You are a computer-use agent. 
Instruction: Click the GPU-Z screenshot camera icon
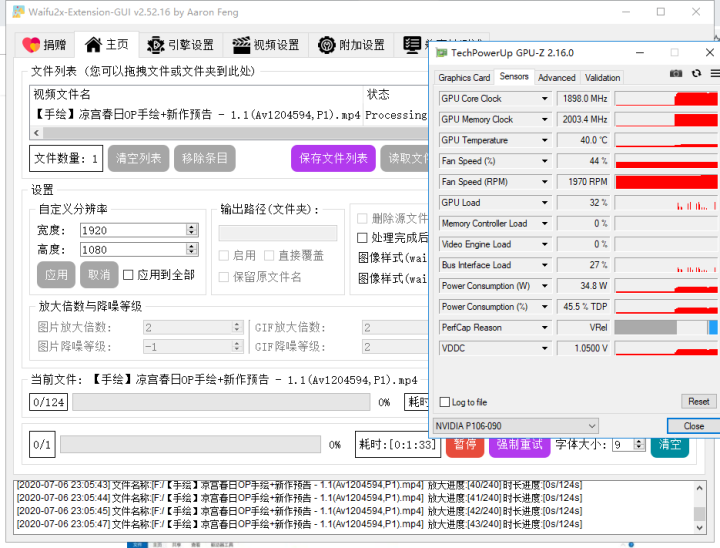(x=675, y=73)
